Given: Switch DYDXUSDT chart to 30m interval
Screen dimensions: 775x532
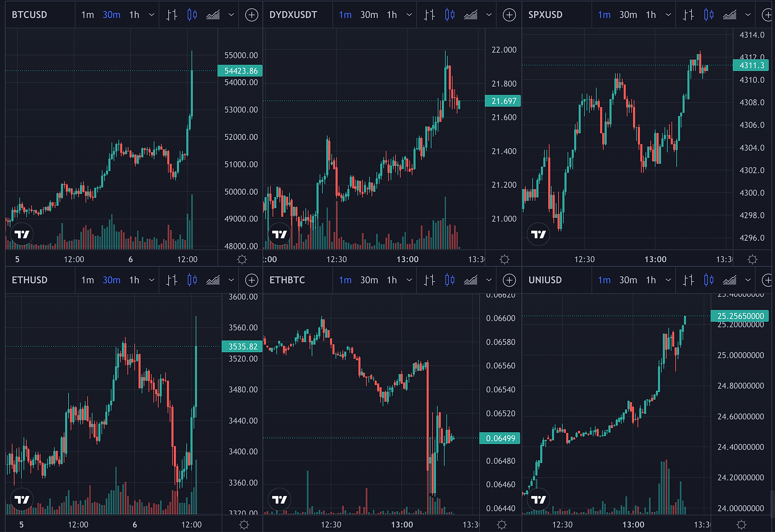Looking at the screenshot, I should click(x=369, y=15).
